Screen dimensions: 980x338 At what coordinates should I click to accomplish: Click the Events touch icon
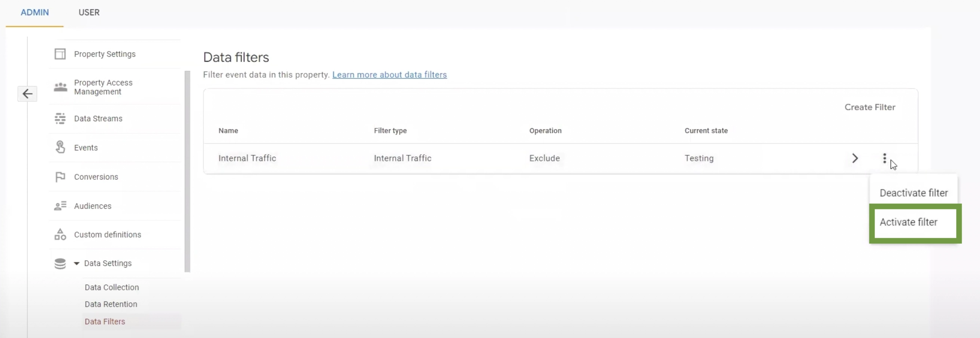pyautogui.click(x=60, y=147)
